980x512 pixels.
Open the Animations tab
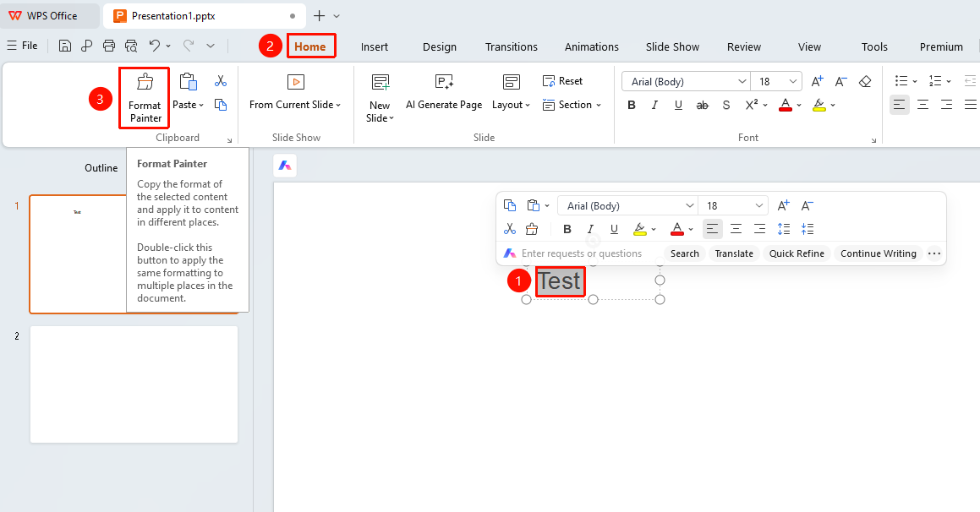pos(591,46)
